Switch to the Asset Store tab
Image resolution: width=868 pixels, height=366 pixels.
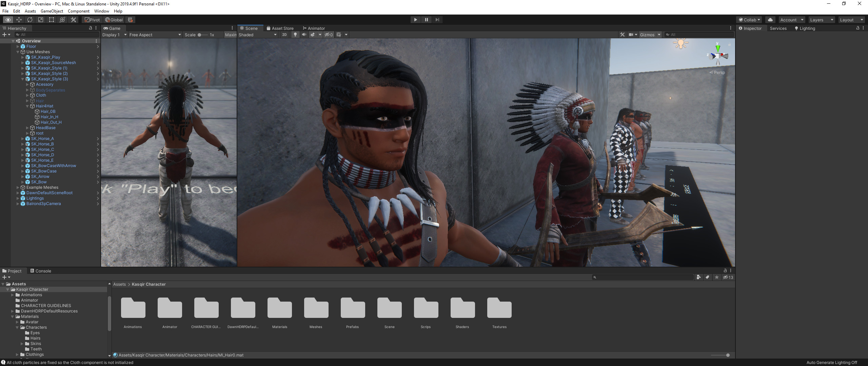point(280,28)
